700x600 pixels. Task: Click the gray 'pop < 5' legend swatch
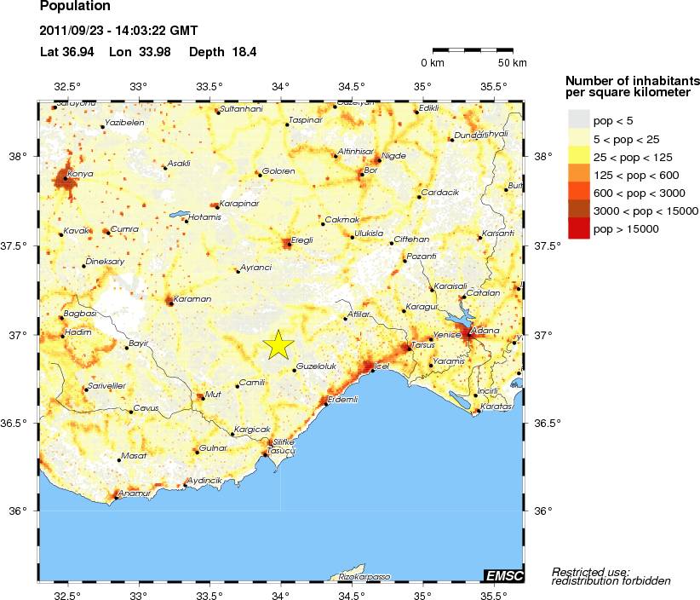pos(578,120)
